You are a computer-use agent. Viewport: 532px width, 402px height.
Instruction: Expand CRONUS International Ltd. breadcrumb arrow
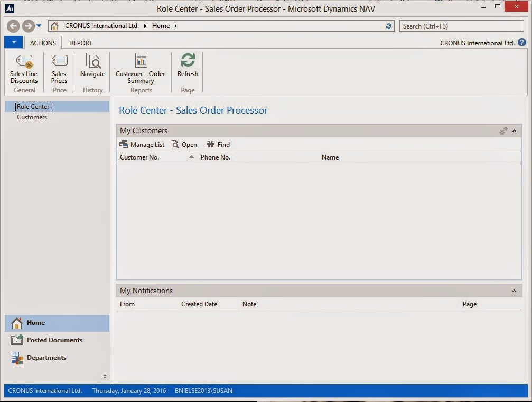(x=145, y=26)
